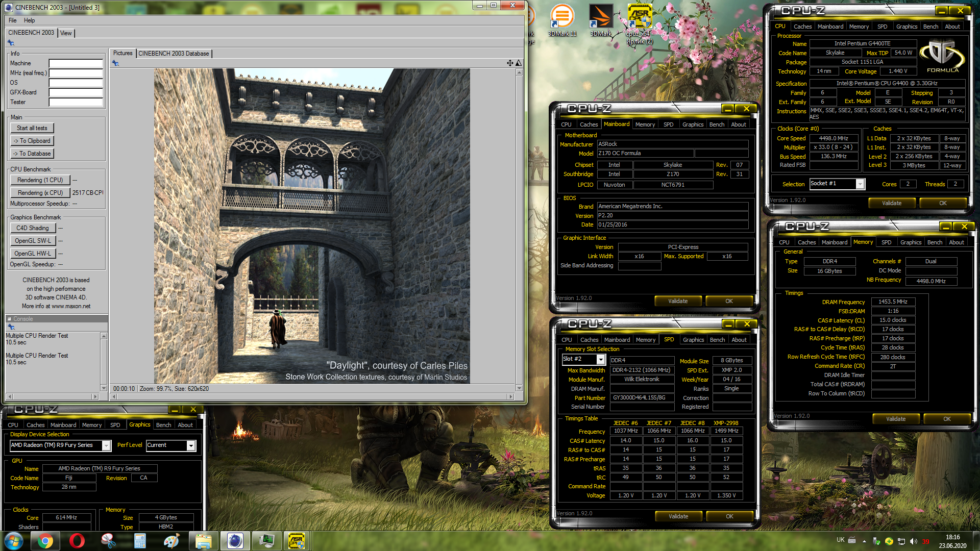Click the MHz (real freq.) input field

pos(76,73)
